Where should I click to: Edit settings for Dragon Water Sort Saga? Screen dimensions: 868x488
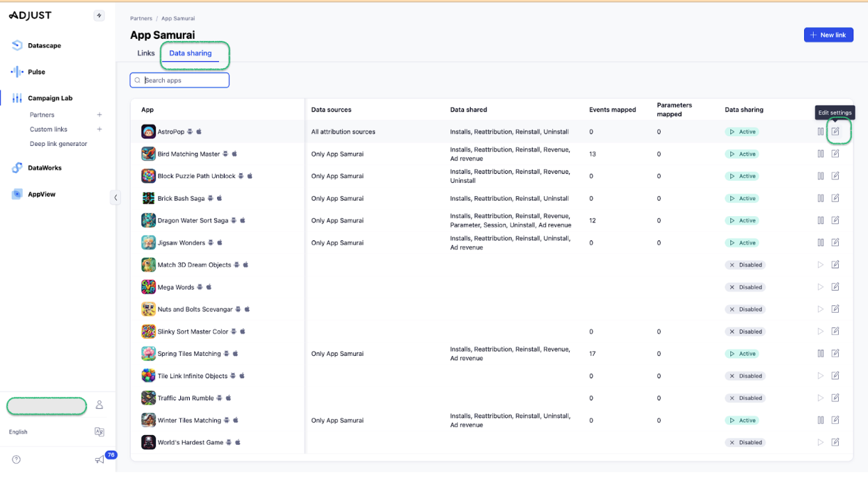(835, 220)
